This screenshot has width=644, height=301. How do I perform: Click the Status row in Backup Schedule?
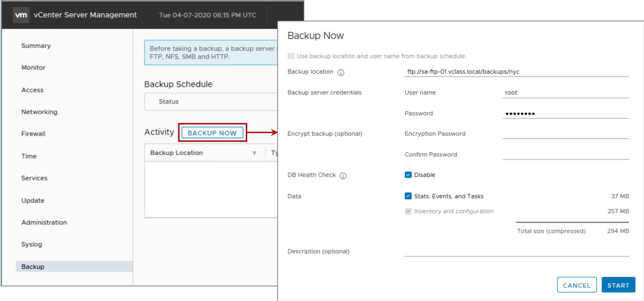click(x=211, y=102)
